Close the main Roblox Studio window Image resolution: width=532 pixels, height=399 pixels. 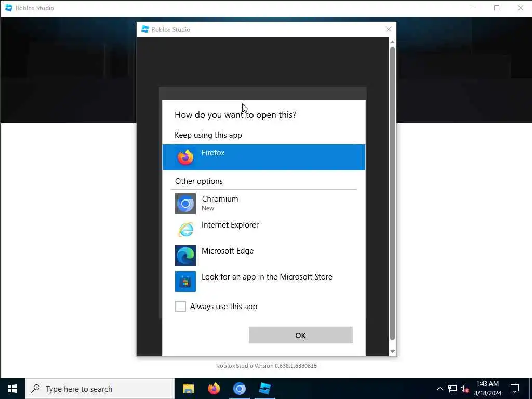pyautogui.click(x=521, y=8)
